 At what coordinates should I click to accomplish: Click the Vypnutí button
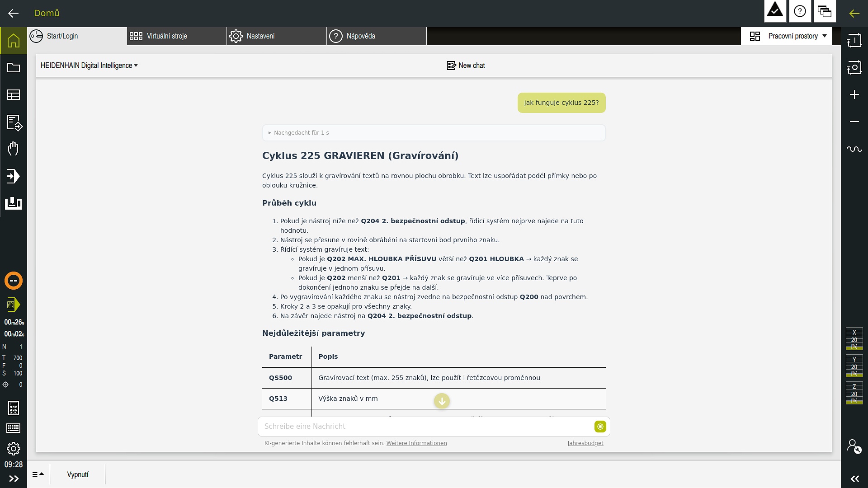(78, 474)
